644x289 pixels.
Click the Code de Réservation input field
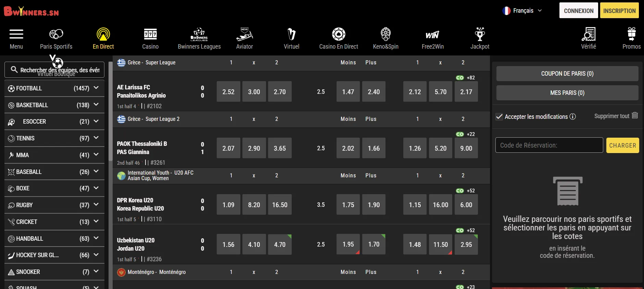[x=549, y=145]
